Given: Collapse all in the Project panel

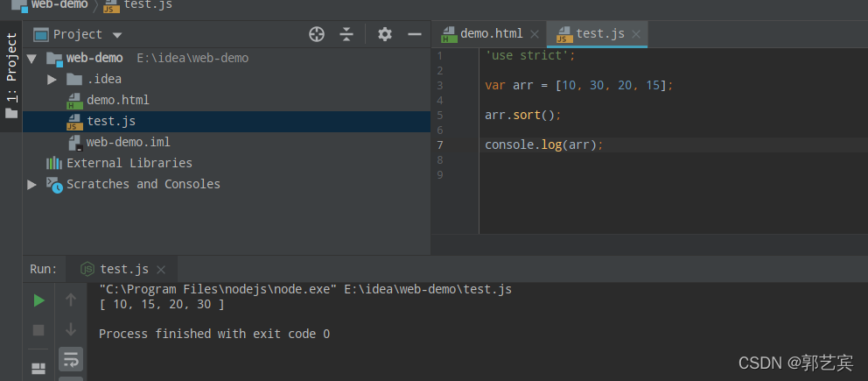Looking at the screenshot, I should (x=346, y=34).
